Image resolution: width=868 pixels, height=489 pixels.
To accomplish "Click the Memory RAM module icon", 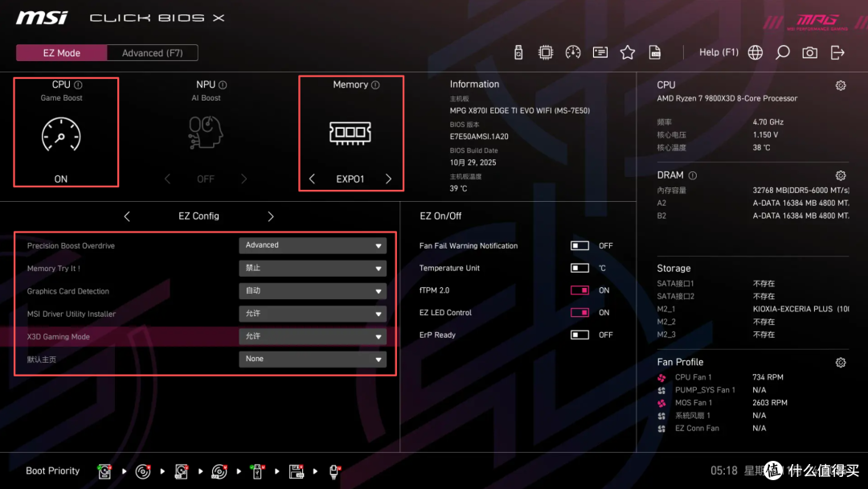I will coord(350,133).
